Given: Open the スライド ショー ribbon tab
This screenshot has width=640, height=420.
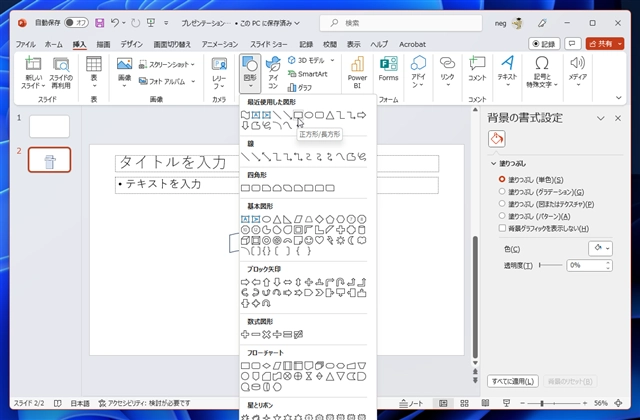Looking at the screenshot, I should 269,44.
